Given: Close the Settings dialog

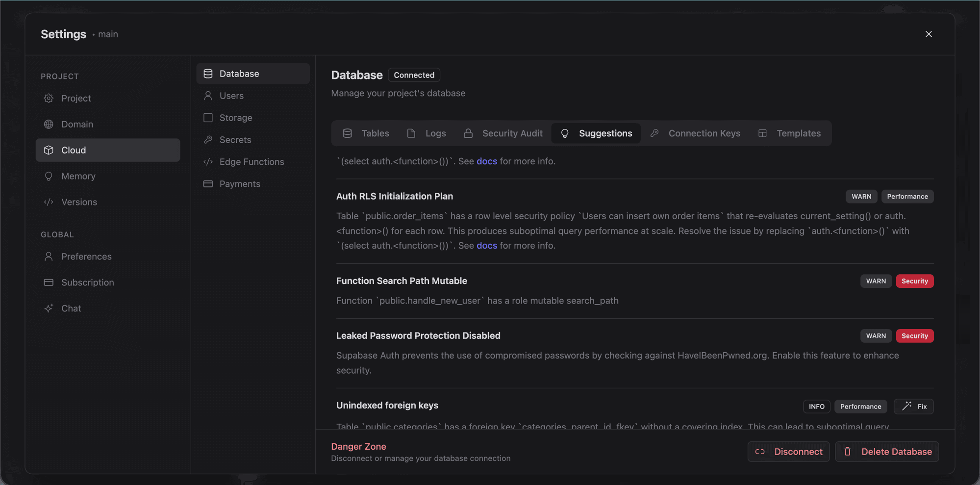Looking at the screenshot, I should (929, 34).
